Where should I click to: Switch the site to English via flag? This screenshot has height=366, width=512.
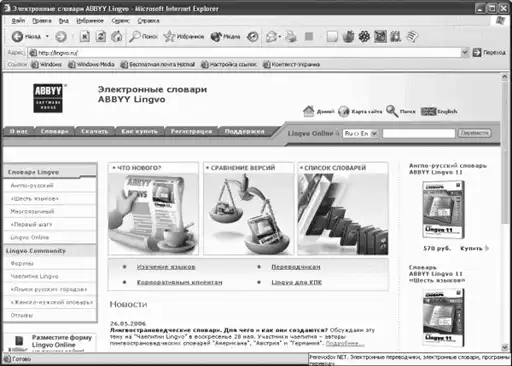(x=428, y=111)
